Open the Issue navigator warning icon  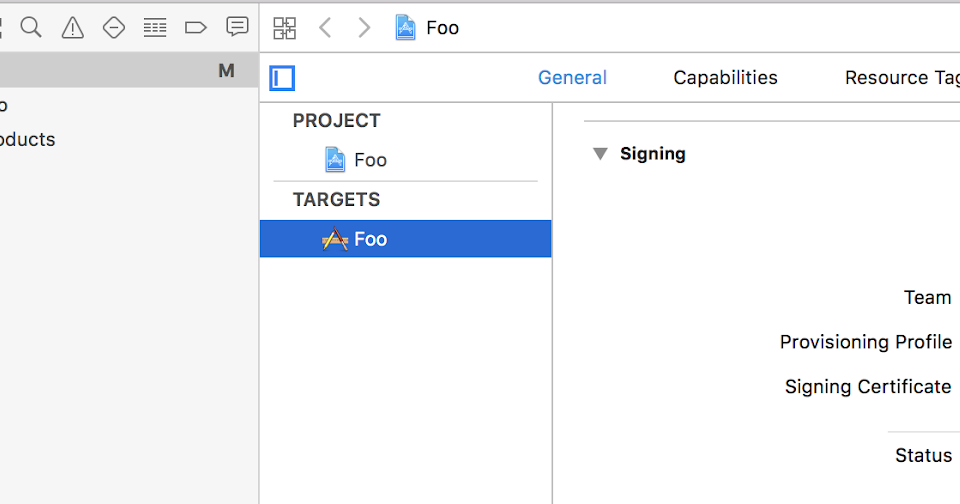72,28
